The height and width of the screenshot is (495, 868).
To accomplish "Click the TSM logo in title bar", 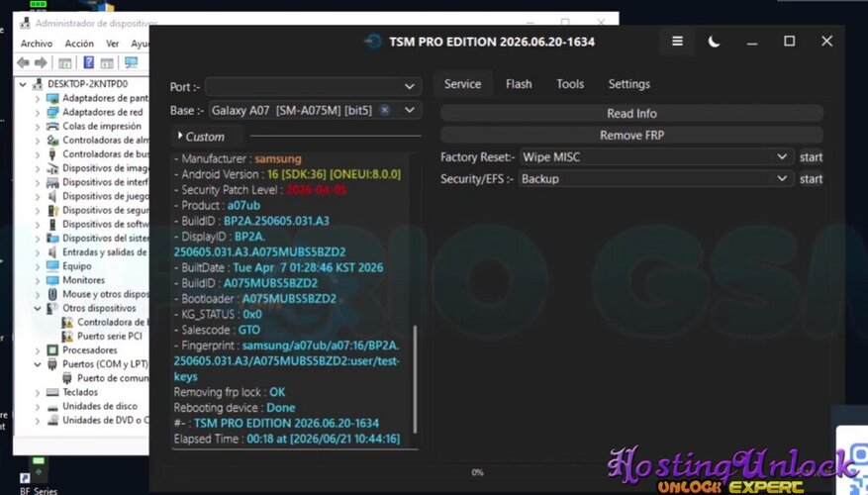I will tap(373, 42).
